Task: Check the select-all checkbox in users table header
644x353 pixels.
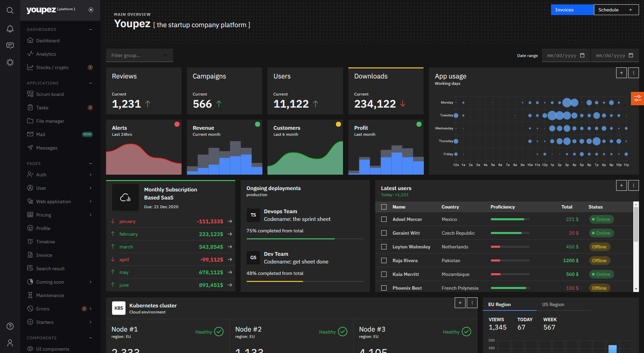Action: coord(384,207)
